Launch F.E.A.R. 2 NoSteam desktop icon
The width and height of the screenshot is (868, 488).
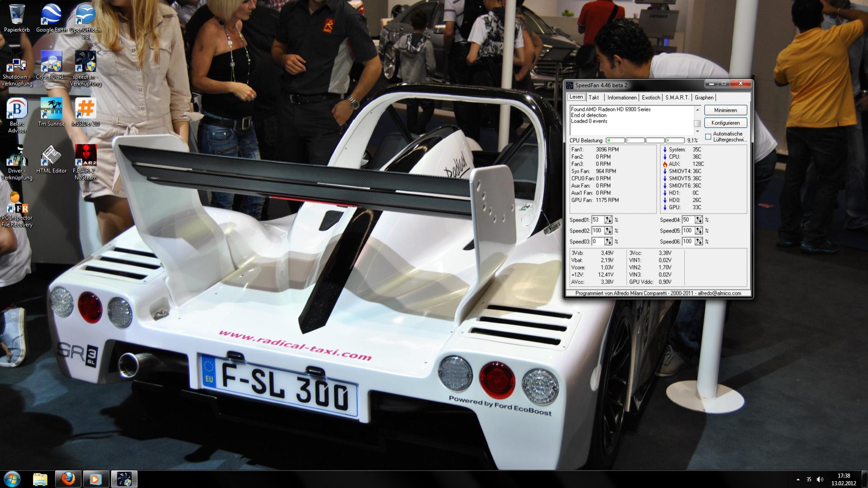[85, 162]
